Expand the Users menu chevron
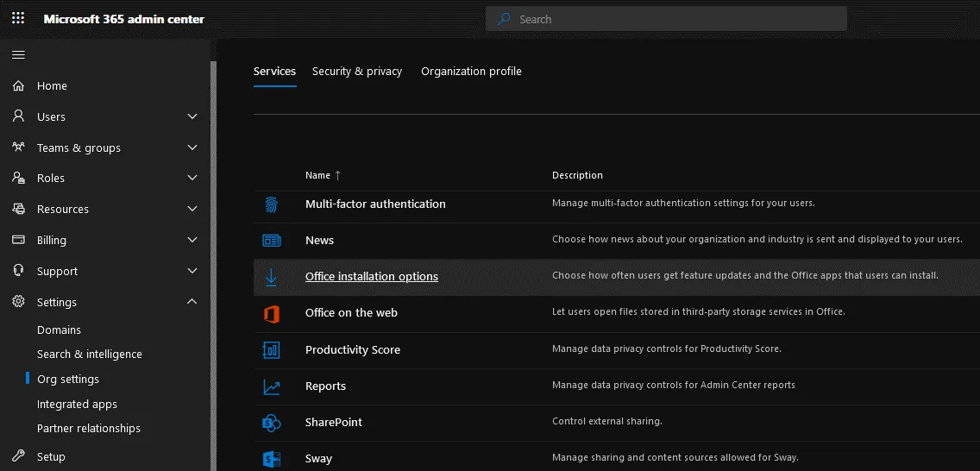This screenshot has width=980, height=471. (x=192, y=117)
